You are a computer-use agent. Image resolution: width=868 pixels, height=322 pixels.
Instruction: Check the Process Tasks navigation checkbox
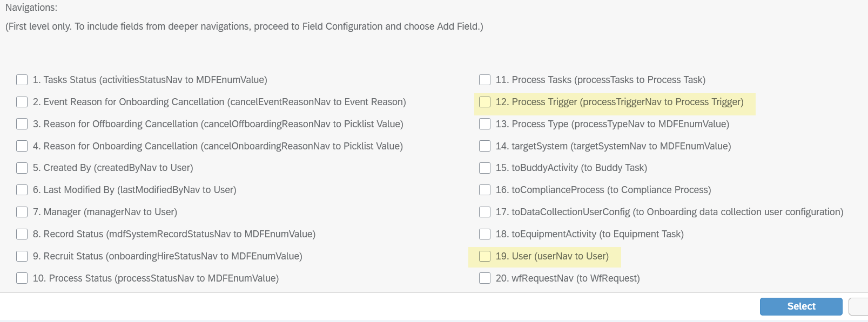(485, 80)
